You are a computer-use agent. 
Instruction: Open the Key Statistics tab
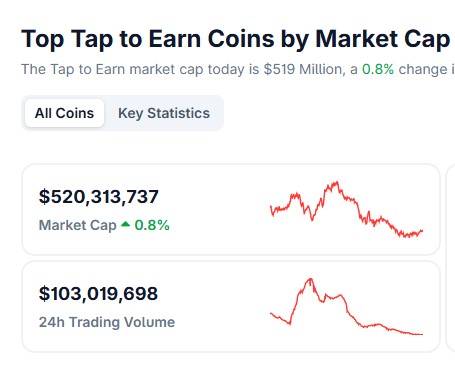click(164, 113)
